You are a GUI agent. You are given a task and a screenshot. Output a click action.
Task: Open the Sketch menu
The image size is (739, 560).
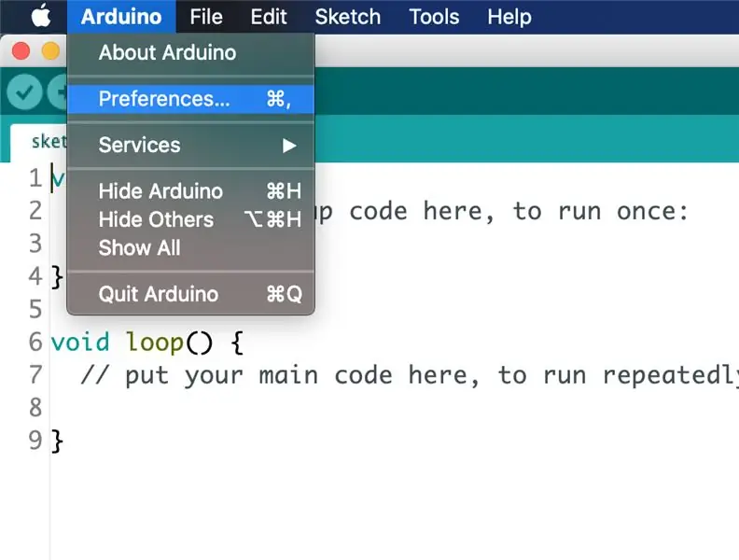coord(348,17)
